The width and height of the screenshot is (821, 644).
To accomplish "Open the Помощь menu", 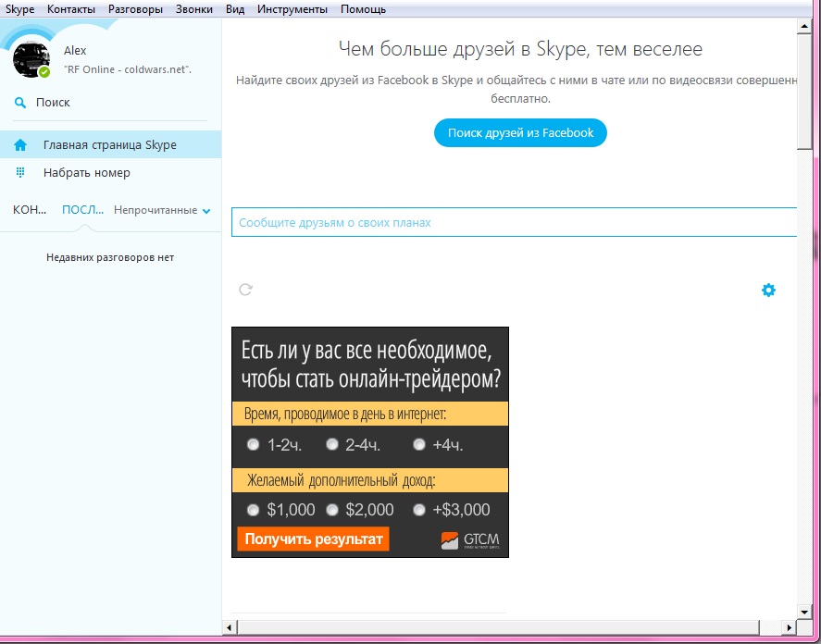I will (x=364, y=9).
